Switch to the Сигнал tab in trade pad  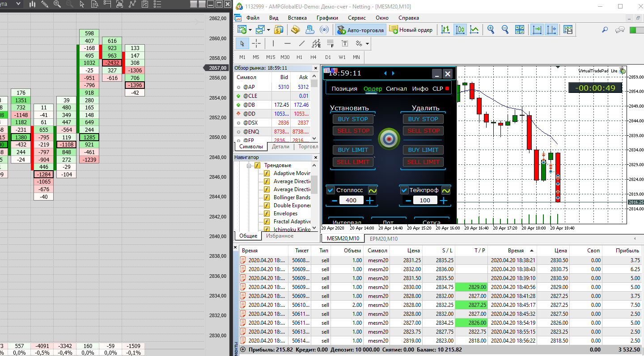tap(396, 88)
